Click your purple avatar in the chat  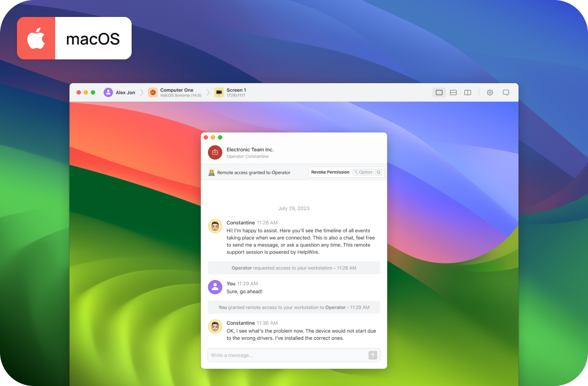coord(215,287)
